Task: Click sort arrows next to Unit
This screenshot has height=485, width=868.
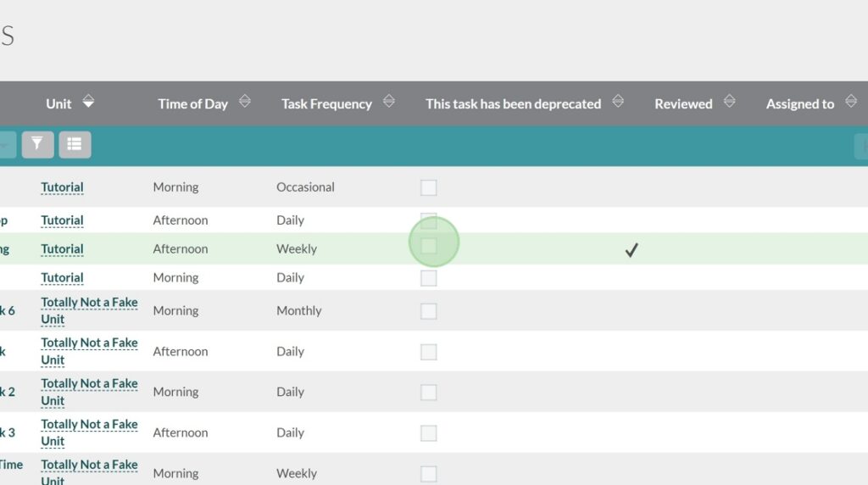Action: pos(88,103)
